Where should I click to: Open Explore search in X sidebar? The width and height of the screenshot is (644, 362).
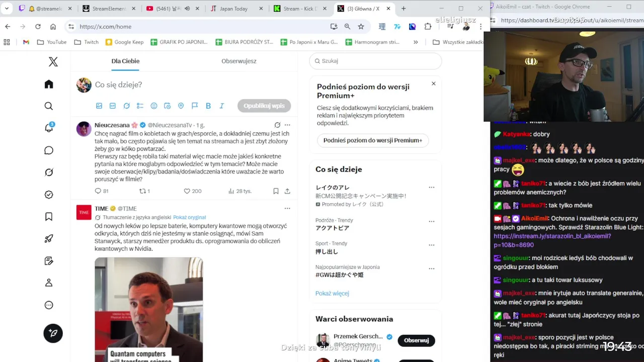pos(49,106)
